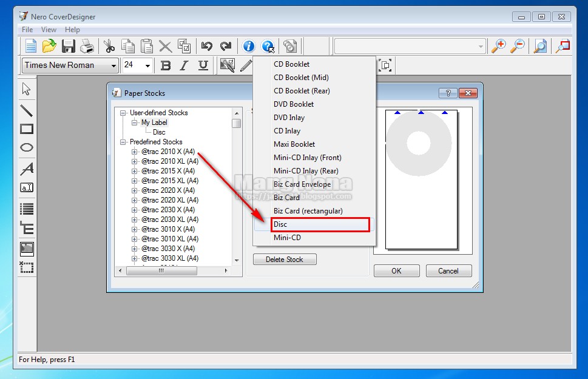Enable italic formatting
Viewport: 588px width, 379px height.
(184, 65)
